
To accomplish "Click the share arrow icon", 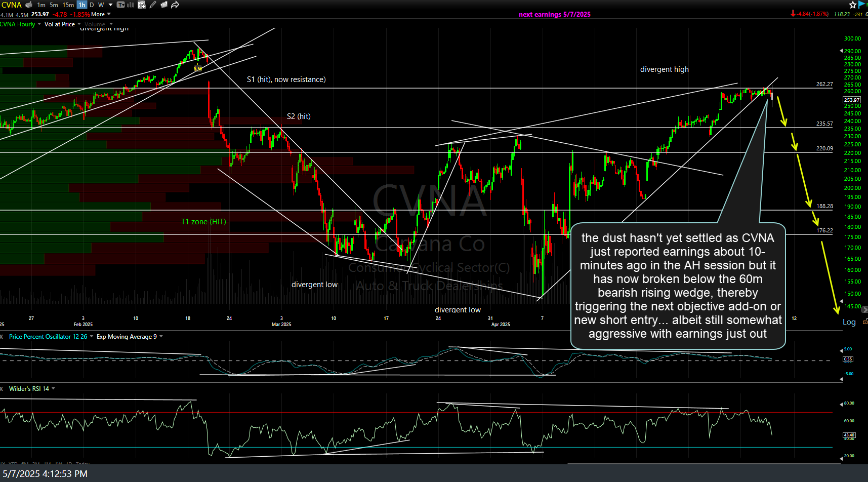I will click(x=175, y=5).
